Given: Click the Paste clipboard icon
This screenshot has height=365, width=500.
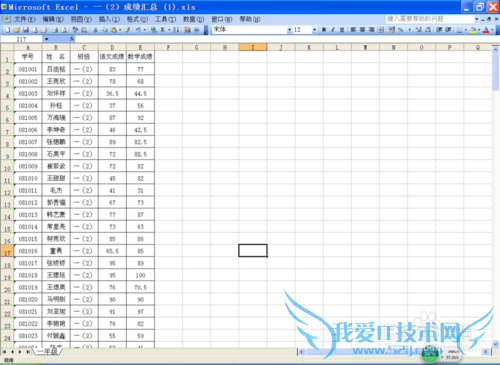Looking at the screenshot, I should pos(114,30).
